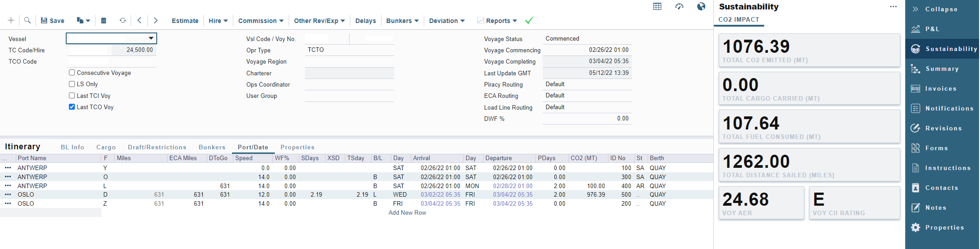Open the grid table icon

[x=657, y=6]
